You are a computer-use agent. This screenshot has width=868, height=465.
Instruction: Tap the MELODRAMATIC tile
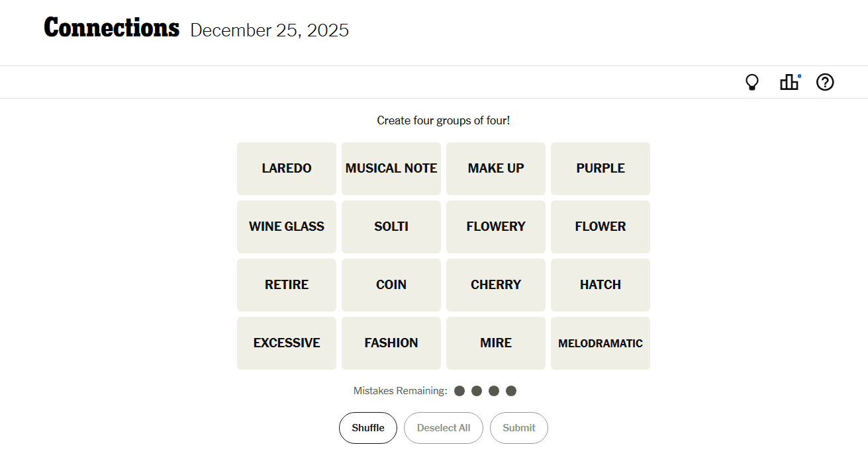pyautogui.click(x=601, y=343)
